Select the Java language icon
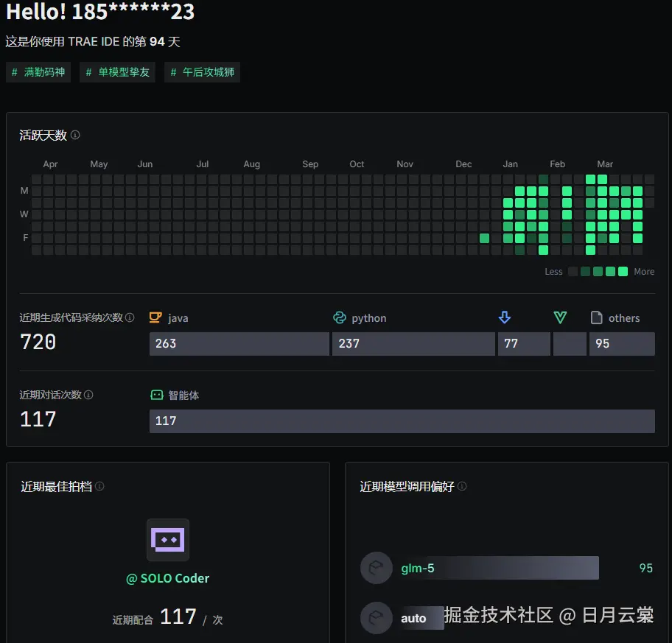 [156, 317]
